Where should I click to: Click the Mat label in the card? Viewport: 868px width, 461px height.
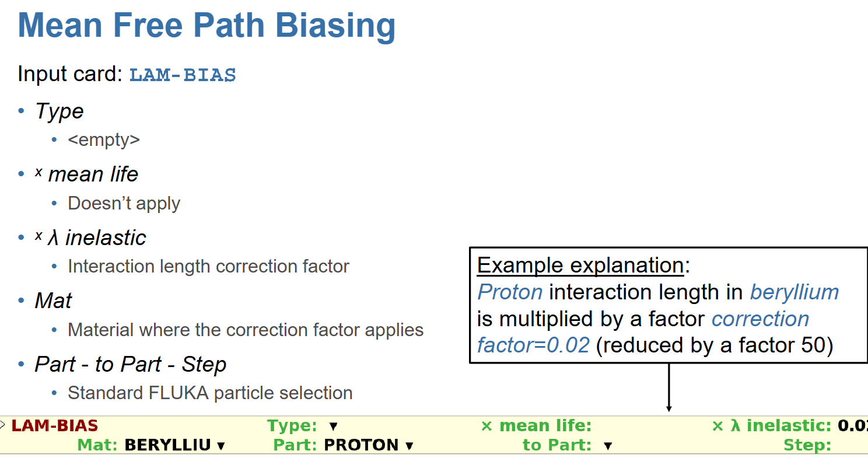tap(99, 445)
